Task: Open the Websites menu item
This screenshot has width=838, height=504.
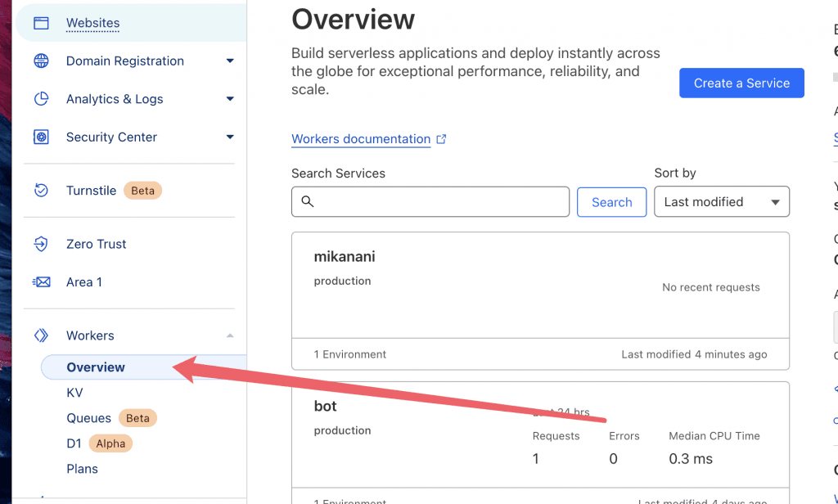Action: [x=131, y=23]
